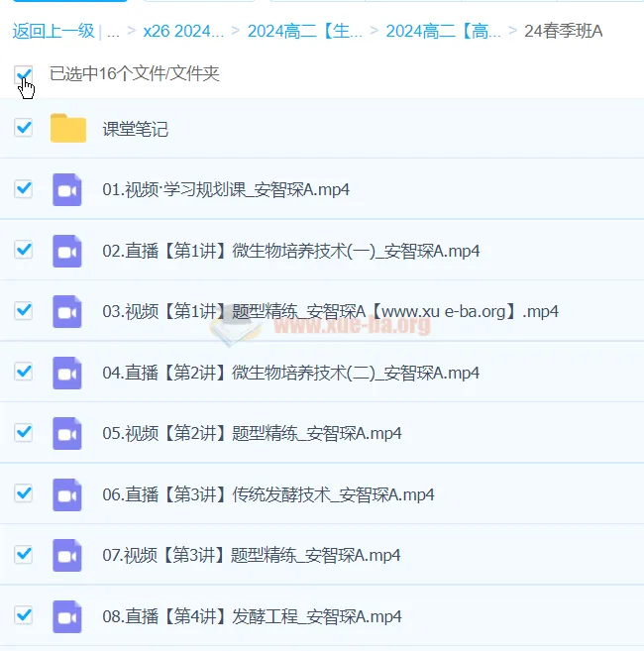This screenshot has height=651, width=644.
Task: Click video icon for 04.直播 微生物培养技术(二)
Action: 67,373
